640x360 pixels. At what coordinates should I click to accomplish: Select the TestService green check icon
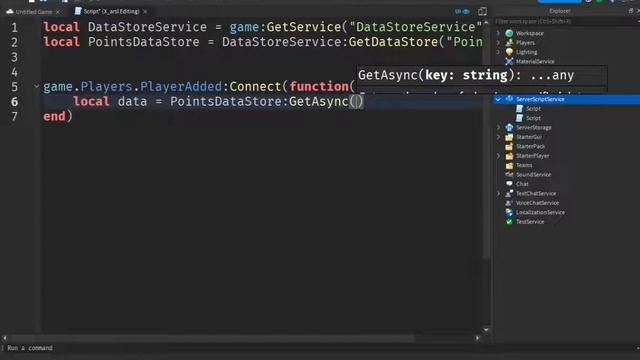click(509, 222)
